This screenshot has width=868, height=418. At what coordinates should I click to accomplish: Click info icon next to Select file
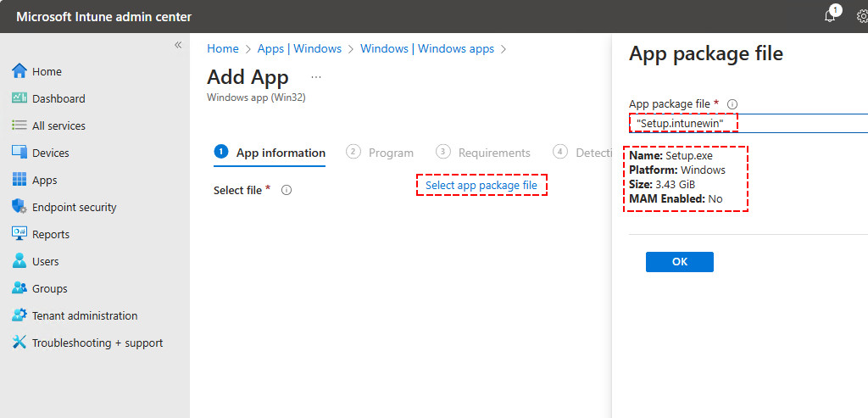coord(287,190)
